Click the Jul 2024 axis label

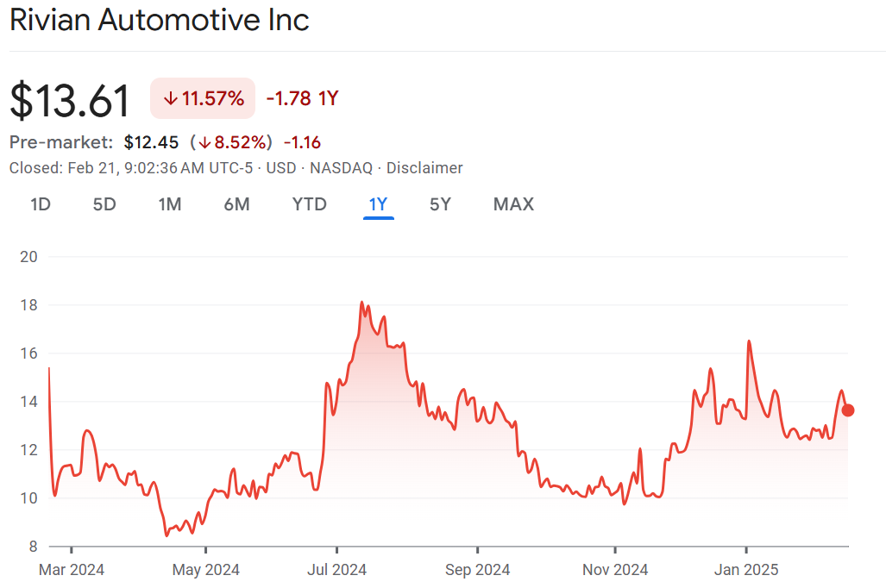click(x=337, y=569)
